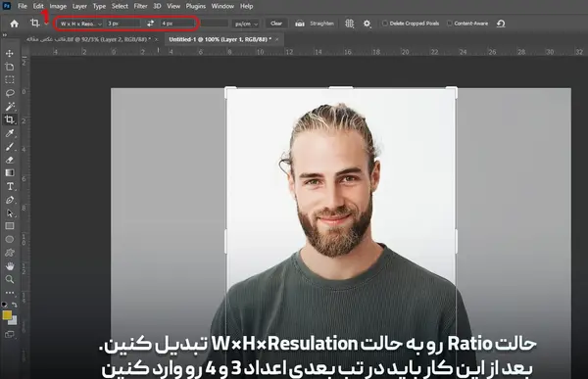Swap width and height values

click(150, 24)
